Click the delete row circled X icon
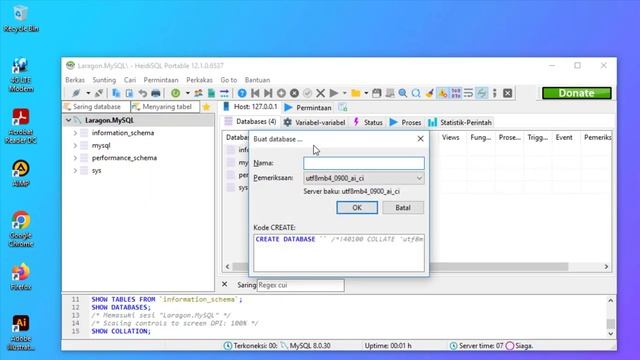Image resolution: width=640 pixels, height=360 pixels. coord(294,93)
